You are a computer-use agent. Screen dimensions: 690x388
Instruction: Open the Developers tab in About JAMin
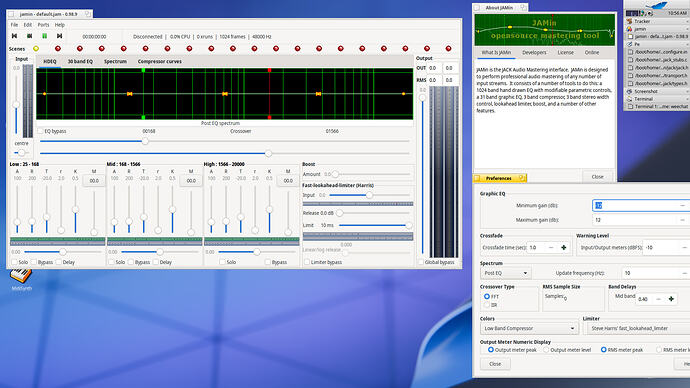(x=534, y=52)
